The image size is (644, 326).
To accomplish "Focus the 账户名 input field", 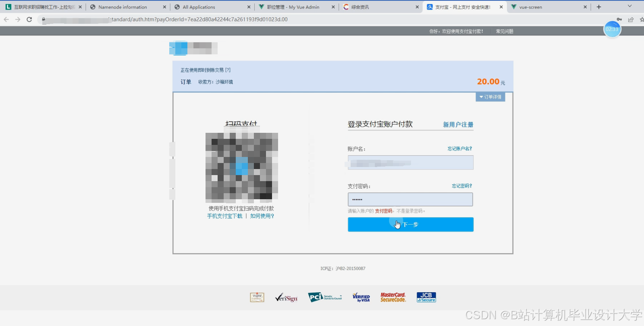I will [x=411, y=163].
